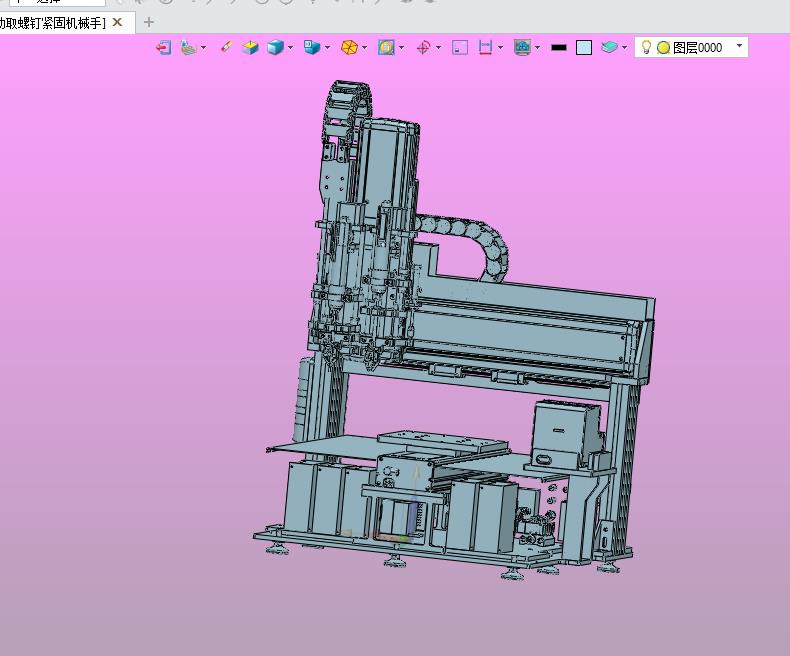790x656 pixels.
Task: Click the red crosshair target icon
Action: (x=423, y=47)
